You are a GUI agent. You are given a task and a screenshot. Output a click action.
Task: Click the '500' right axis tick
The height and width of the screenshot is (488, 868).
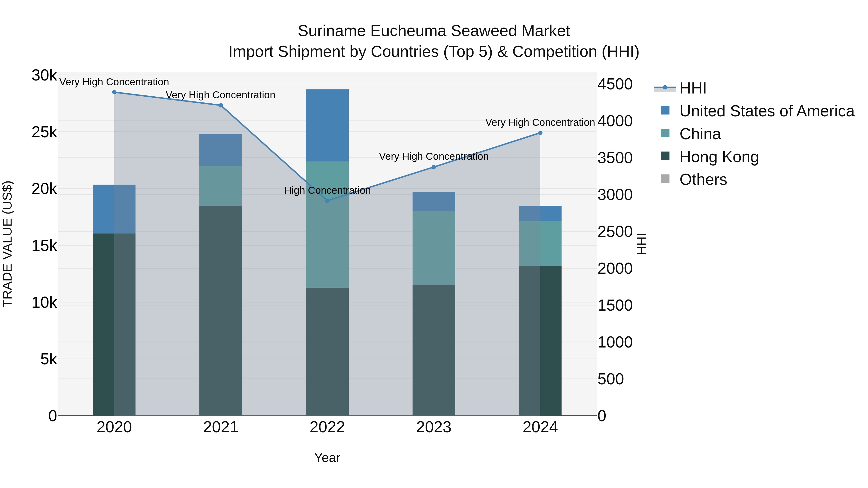click(x=611, y=379)
